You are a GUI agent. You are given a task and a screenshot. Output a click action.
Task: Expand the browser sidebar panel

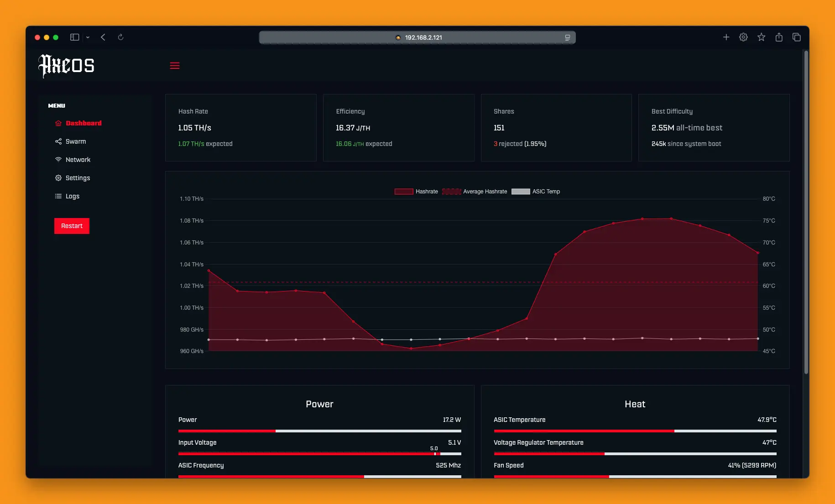(74, 37)
